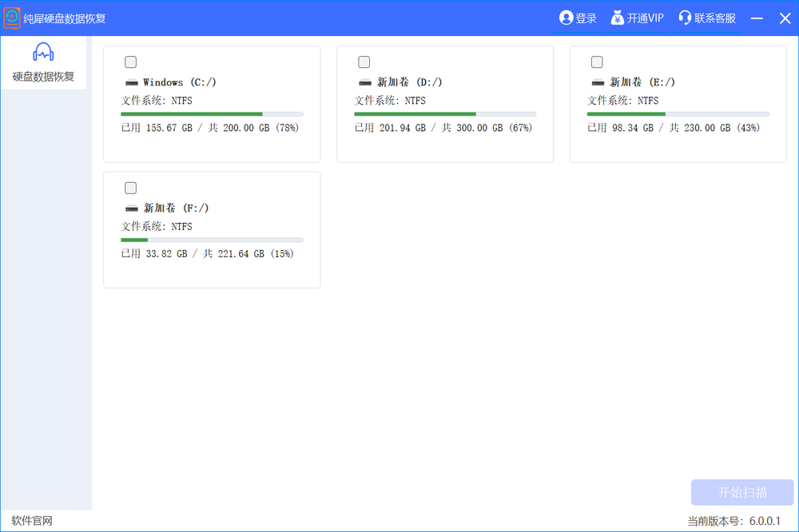Click the D:/ drive usage progress bar
The height and width of the screenshot is (532, 799).
point(445,114)
